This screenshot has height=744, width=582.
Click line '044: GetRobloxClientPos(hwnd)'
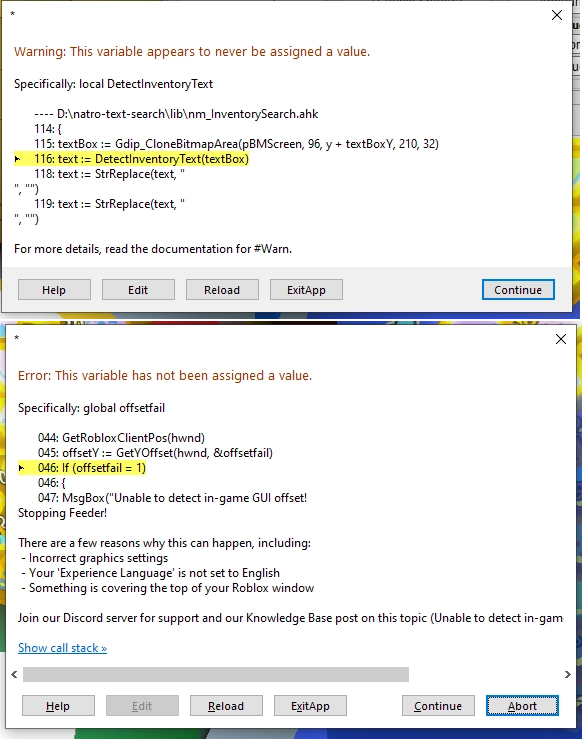[121, 437]
